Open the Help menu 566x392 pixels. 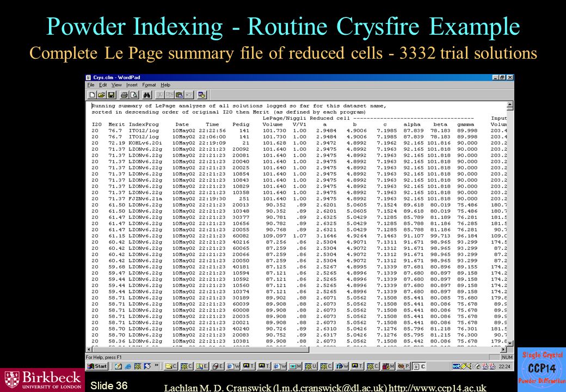165,85
